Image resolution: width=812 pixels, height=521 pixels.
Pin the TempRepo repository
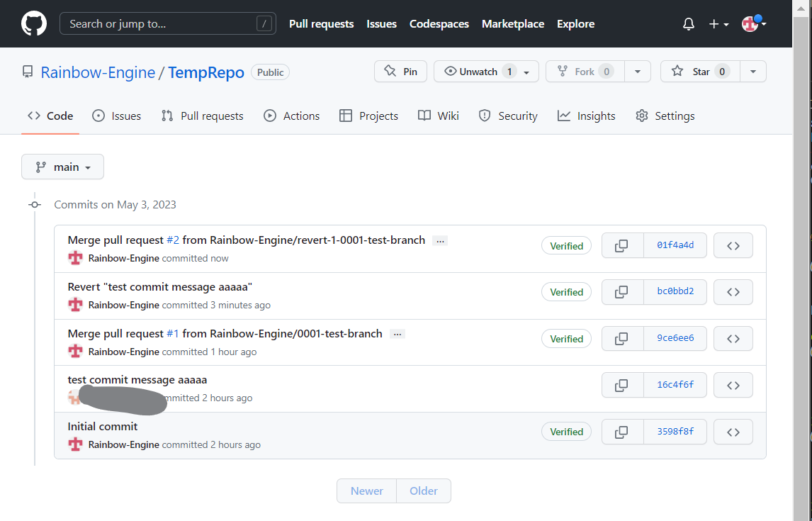pyautogui.click(x=401, y=72)
